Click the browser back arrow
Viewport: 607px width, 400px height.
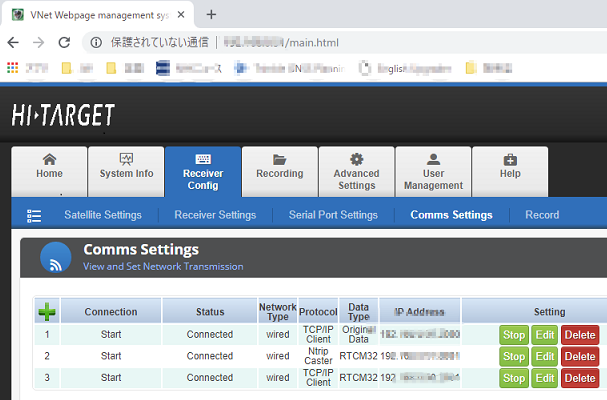tap(13, 43)
